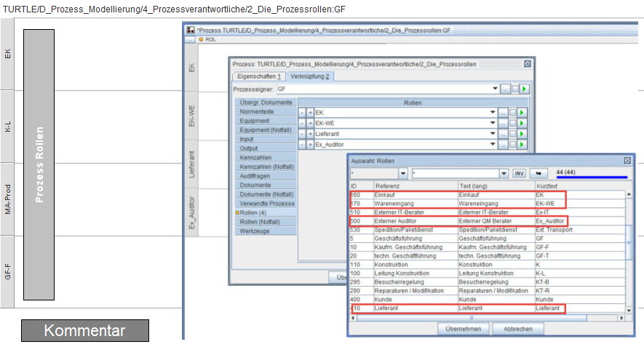This screenshot has height=347, width=644.
Task: Toggle checkbox in EK-WE role row
Action: tap(512, 124)
